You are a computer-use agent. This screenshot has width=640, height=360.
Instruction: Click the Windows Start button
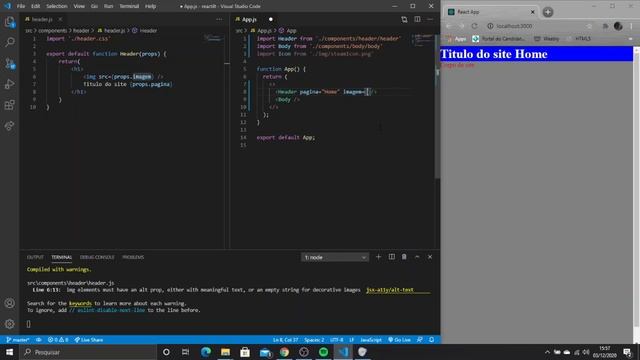coord(9,352)
